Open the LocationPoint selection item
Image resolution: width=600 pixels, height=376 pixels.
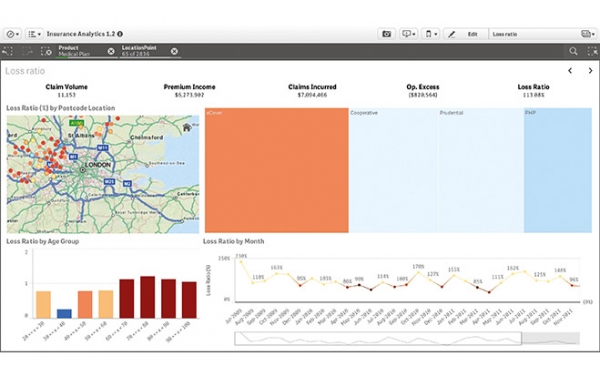click(144, 51)
